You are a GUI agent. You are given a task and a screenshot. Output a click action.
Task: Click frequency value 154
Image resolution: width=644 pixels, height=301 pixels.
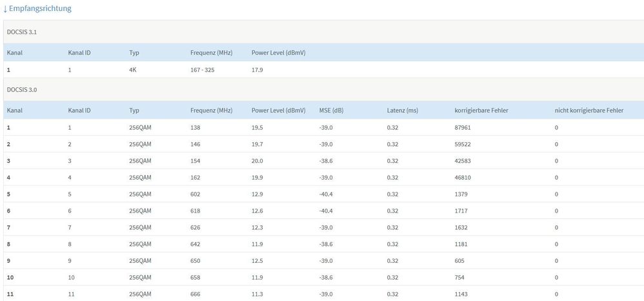click(x=196, y=161)
